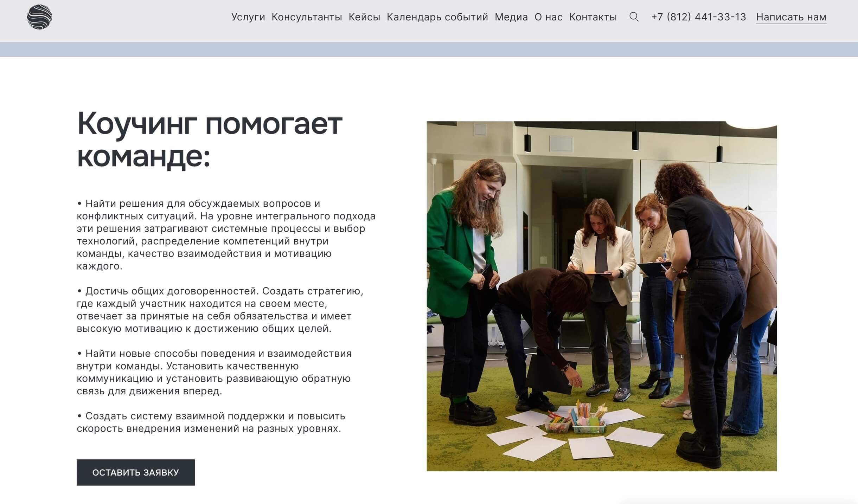This screenshot has width=858, height=504.
Task: Click the round striped site logo
Action: click(39, 17)
